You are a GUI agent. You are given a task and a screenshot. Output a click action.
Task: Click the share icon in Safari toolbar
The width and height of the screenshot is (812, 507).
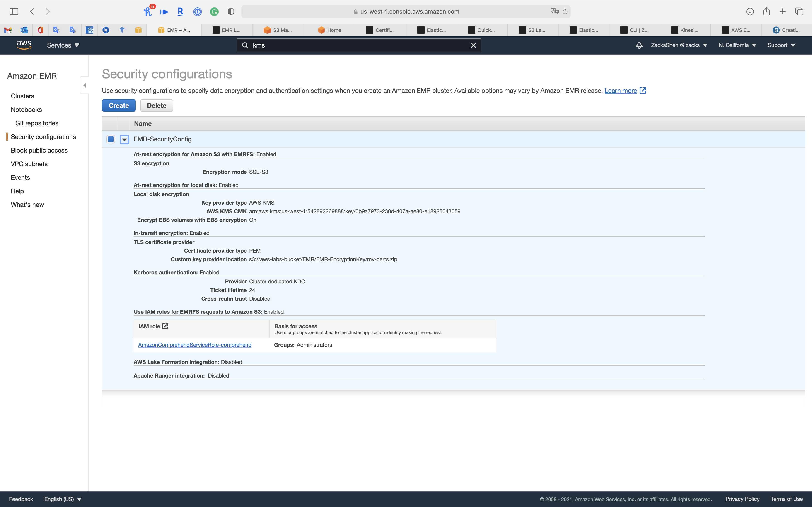(766, 11)
